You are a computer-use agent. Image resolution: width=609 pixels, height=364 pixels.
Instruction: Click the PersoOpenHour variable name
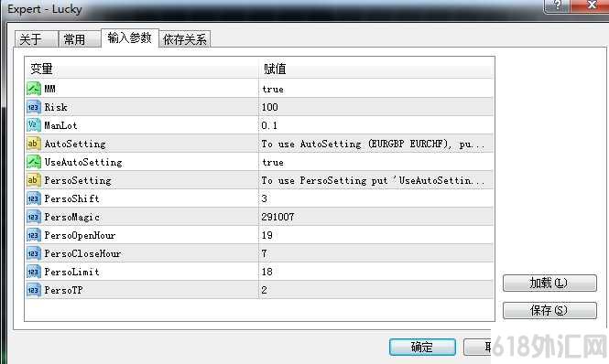(80, 236)
